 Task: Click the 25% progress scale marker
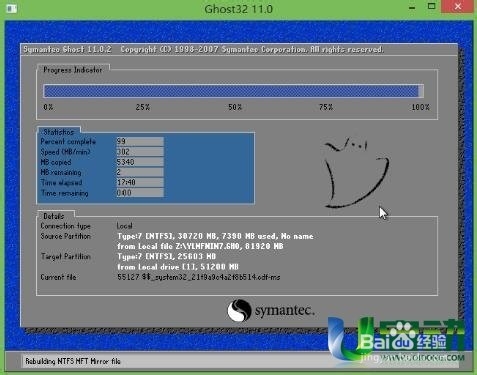pyautogui.click(x=143, y=107)
